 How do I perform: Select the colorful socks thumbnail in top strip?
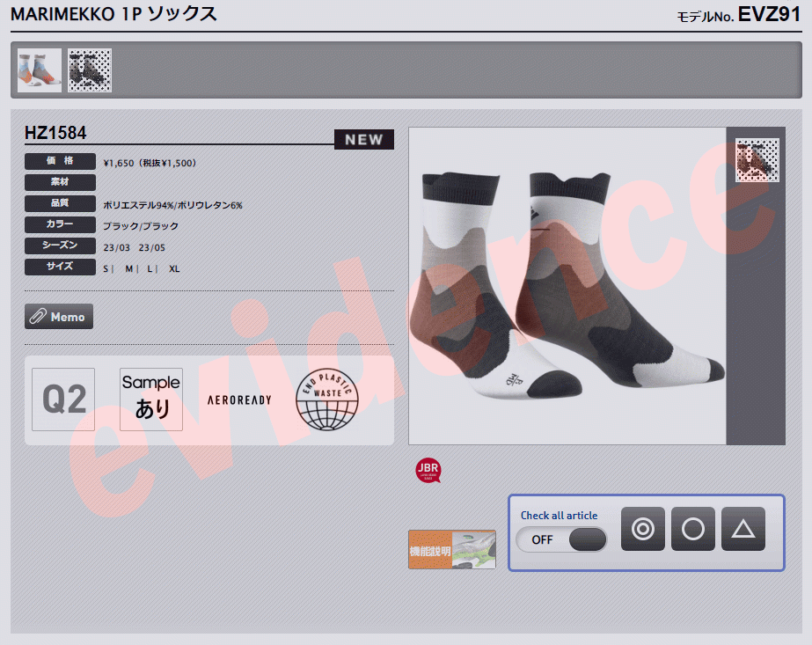click(40, 70)
